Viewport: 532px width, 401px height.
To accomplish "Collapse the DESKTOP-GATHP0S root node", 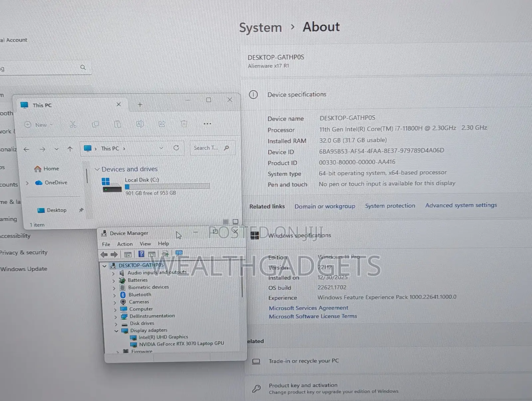I will click(104, 266).
